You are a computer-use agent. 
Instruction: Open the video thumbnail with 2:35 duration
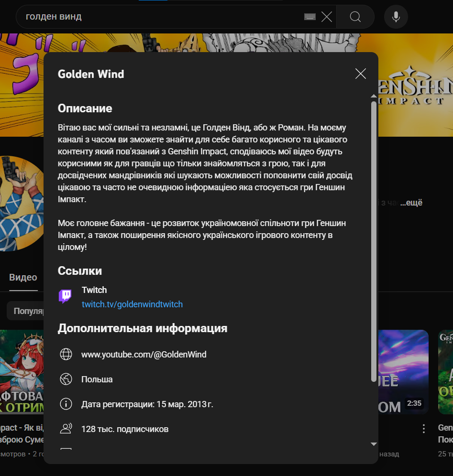(403, 372)
